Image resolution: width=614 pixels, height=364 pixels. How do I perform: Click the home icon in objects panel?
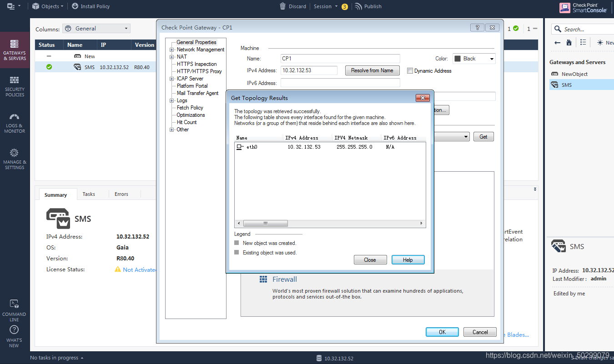[x=569, y=43]
